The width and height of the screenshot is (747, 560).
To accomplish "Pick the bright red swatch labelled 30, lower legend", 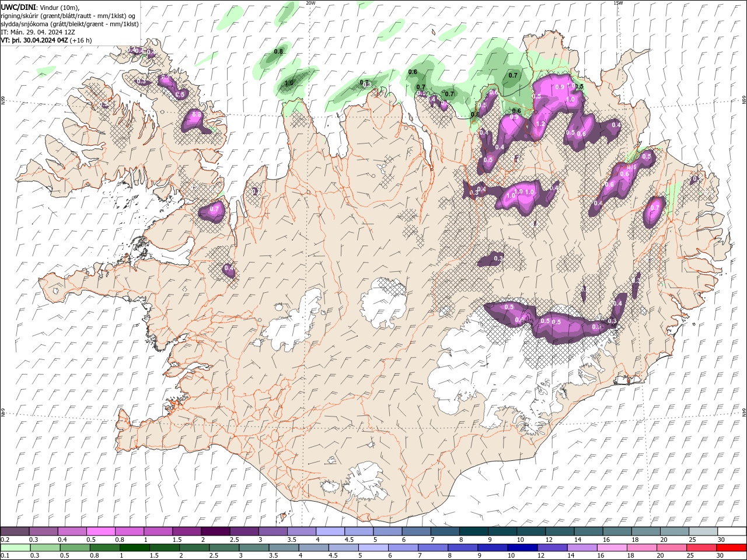I will [731, 548].
